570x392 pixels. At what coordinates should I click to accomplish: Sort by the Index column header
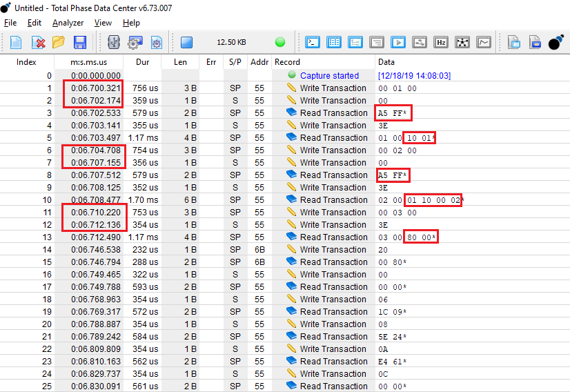tap(26, 62)
